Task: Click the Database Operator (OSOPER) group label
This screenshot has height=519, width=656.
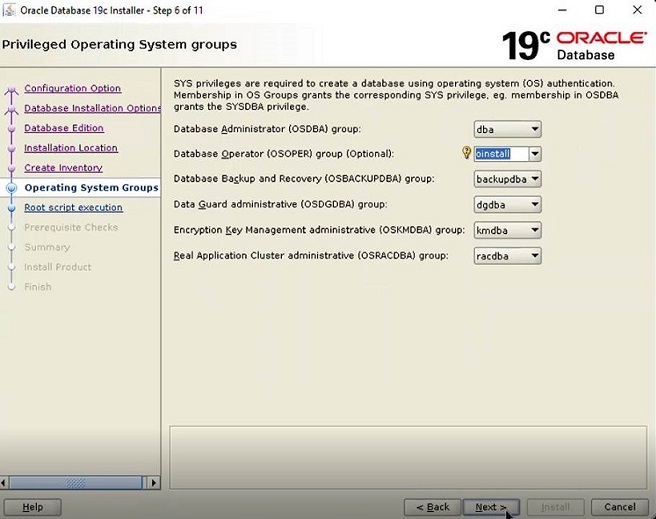Action: tap(283, 153)
